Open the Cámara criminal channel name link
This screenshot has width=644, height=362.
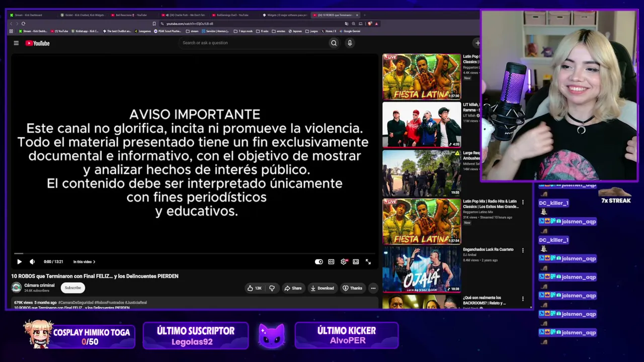(39, 285)
